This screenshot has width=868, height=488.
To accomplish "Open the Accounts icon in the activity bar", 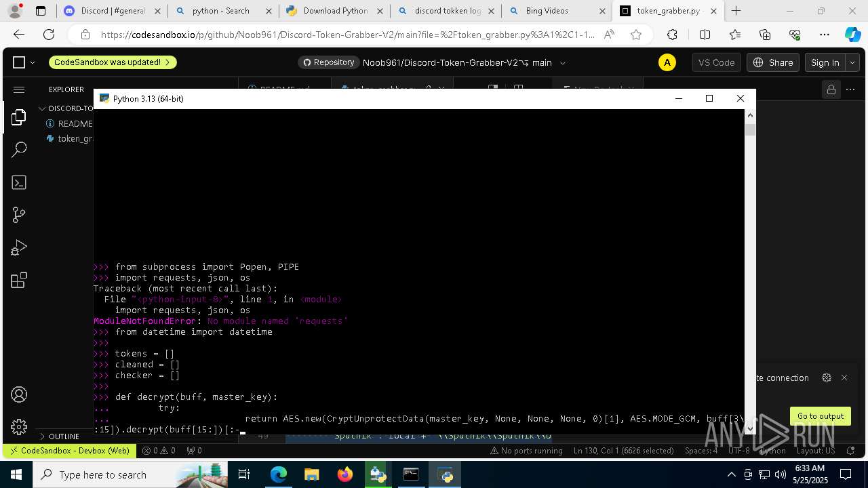I will tap(19, 394).
